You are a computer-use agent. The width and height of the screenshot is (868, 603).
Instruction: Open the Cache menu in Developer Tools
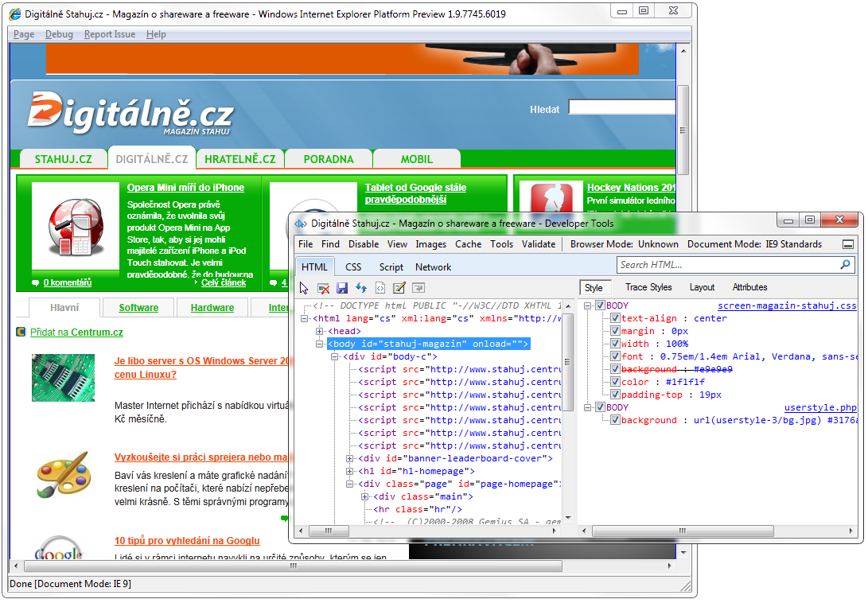pos(469,244)
